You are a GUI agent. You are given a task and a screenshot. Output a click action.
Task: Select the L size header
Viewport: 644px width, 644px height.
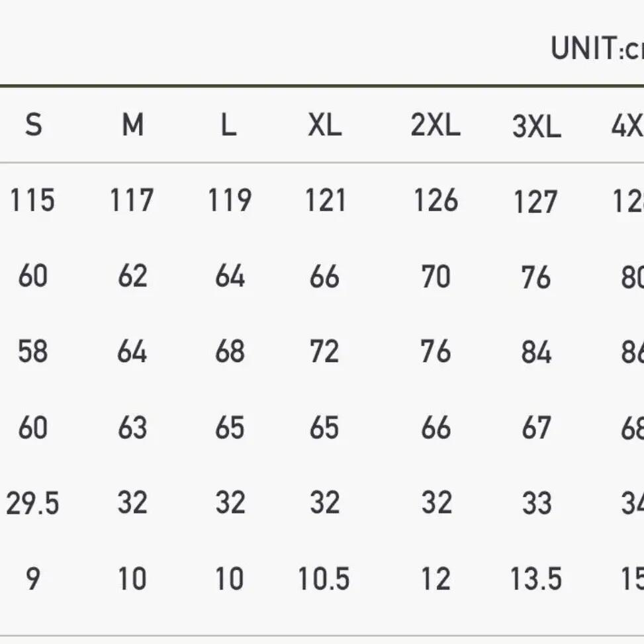[229, 124]
